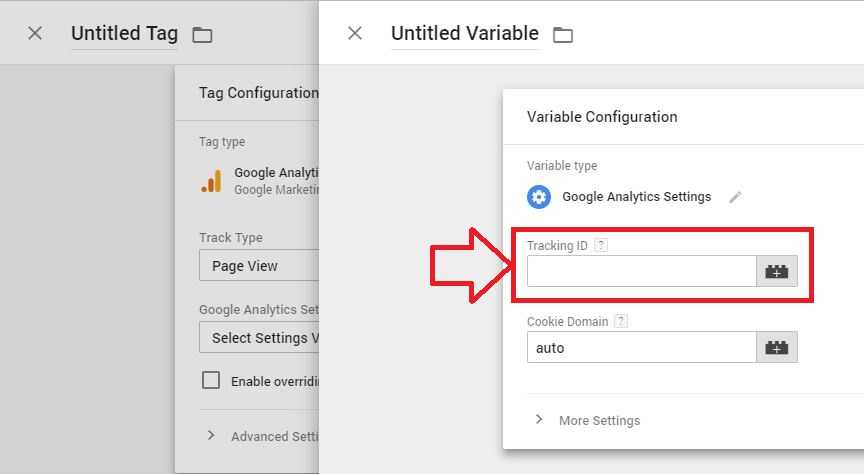Enable overriding settings checkbox
Screen dimensions: 864x474
211,380
